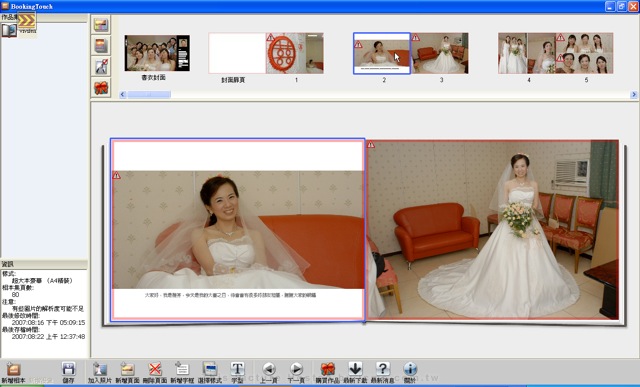Click the album page count value '80'

pyautogui.click(x=16, y=294)
